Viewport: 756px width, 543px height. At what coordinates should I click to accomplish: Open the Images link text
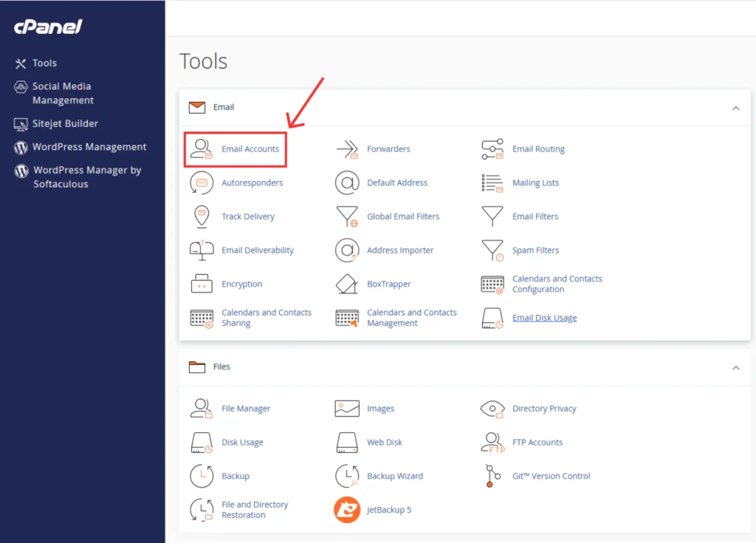click(380, 409)
